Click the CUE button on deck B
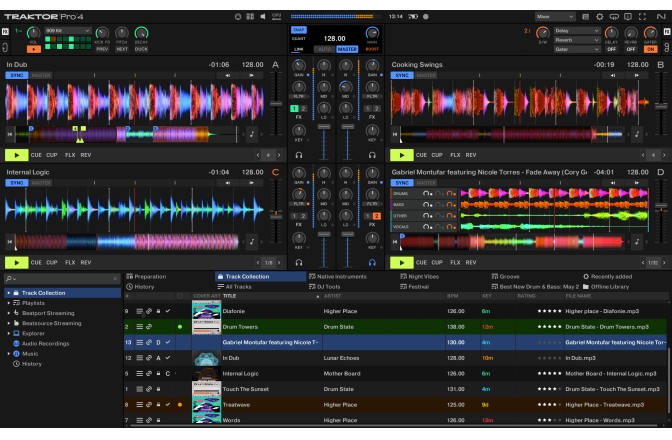 coord(422,155)
